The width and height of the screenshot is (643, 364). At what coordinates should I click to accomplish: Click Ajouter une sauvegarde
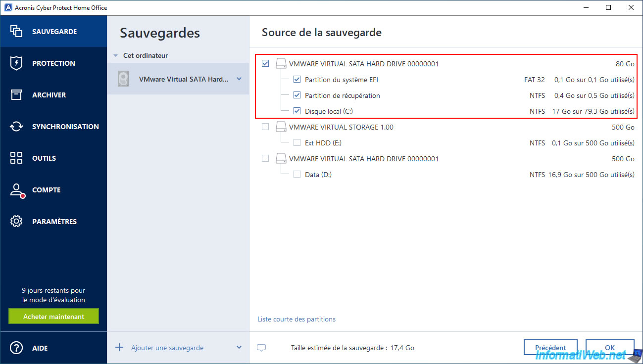point(167,348)
